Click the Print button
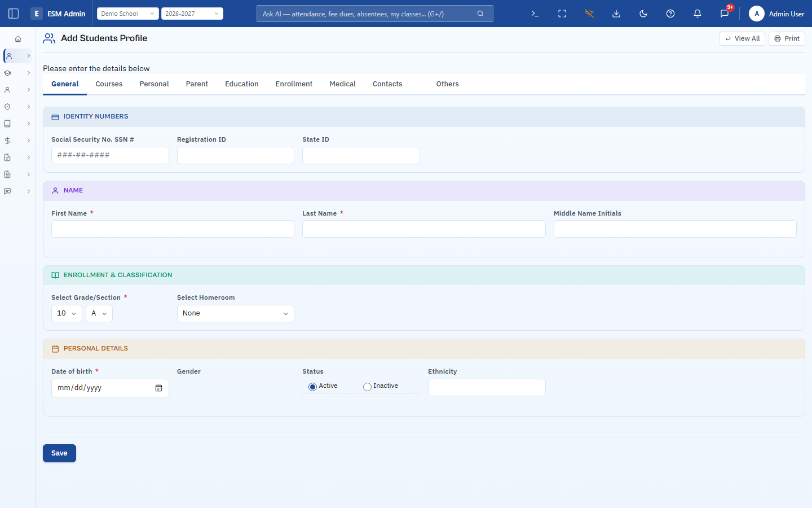The height and width of the screenshot is (508, 812). click(787, 38)
